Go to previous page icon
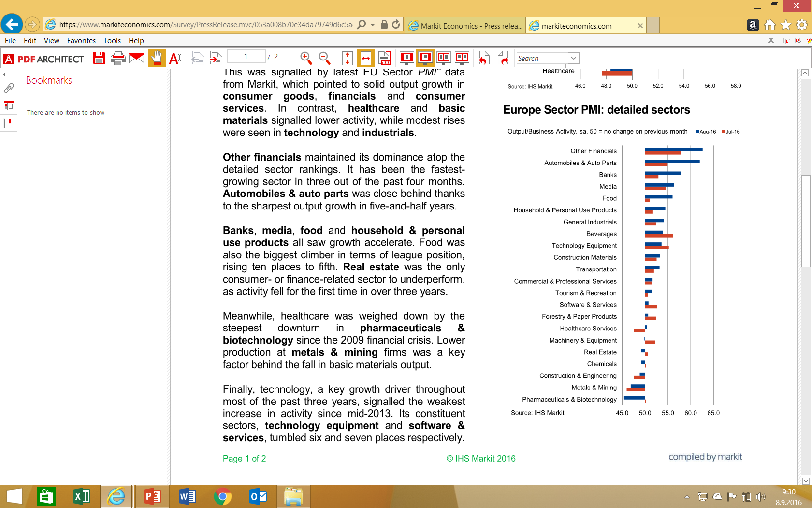The width and height of the screenshot is (812, 508). 198,58
